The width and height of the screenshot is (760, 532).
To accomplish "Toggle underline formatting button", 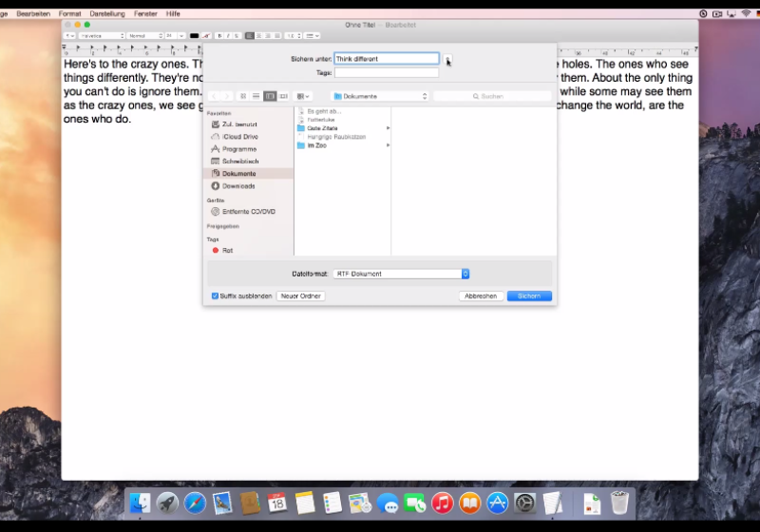I will coord(237,36).
